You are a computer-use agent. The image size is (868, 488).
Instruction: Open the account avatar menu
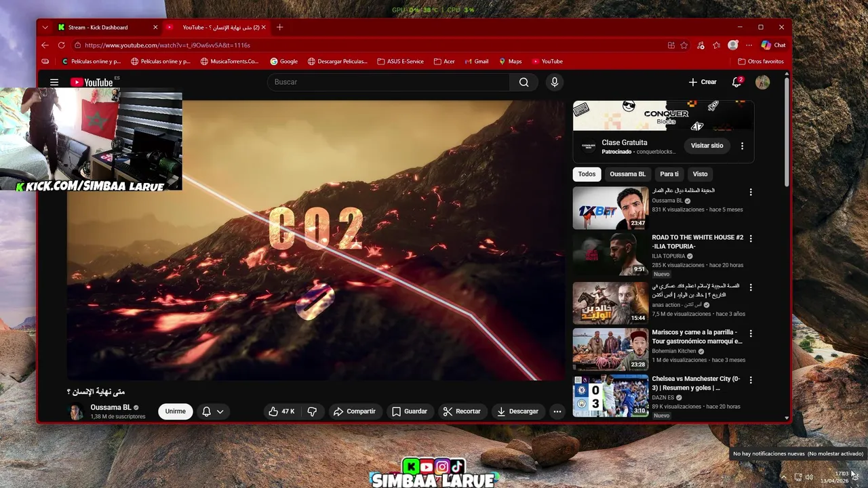pos(763,82)
